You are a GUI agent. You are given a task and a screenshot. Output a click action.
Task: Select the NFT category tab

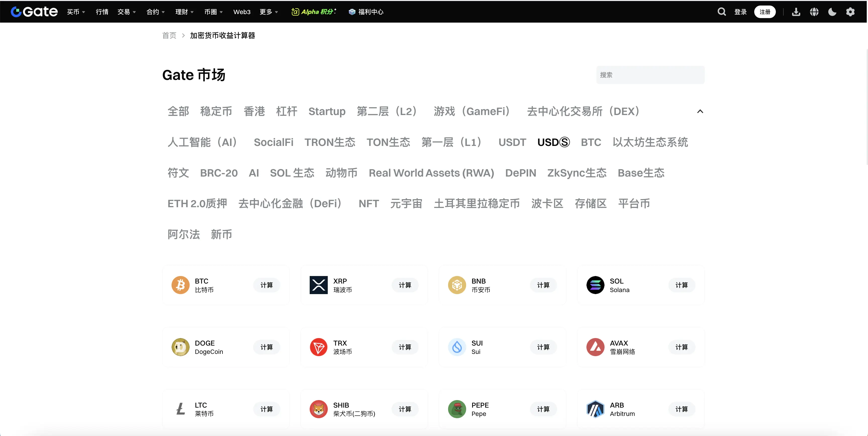click(x=369, y=203)
